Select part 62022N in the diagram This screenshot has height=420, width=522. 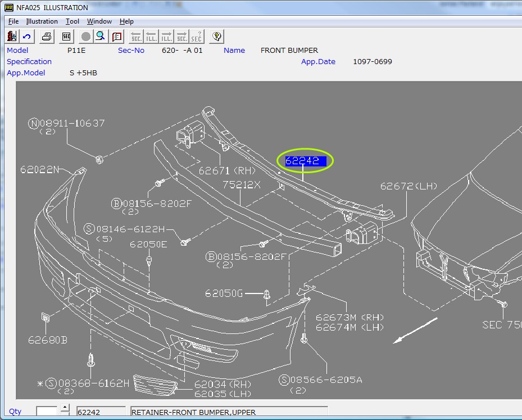[x=39, y=169]
